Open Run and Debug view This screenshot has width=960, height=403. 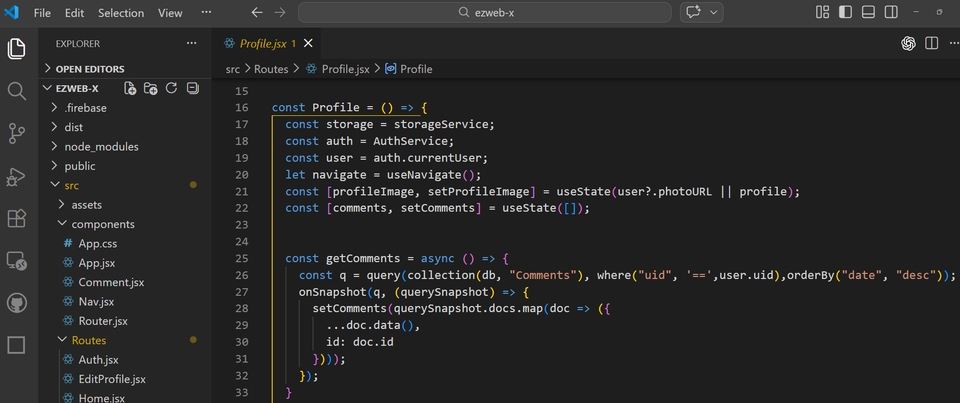(x=16, y=176)
